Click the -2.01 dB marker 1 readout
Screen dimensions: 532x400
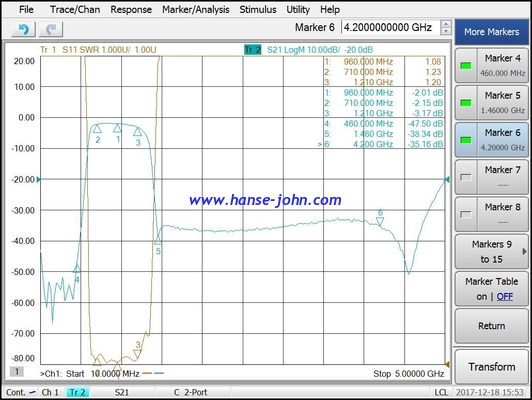click(x=428, y=93)
